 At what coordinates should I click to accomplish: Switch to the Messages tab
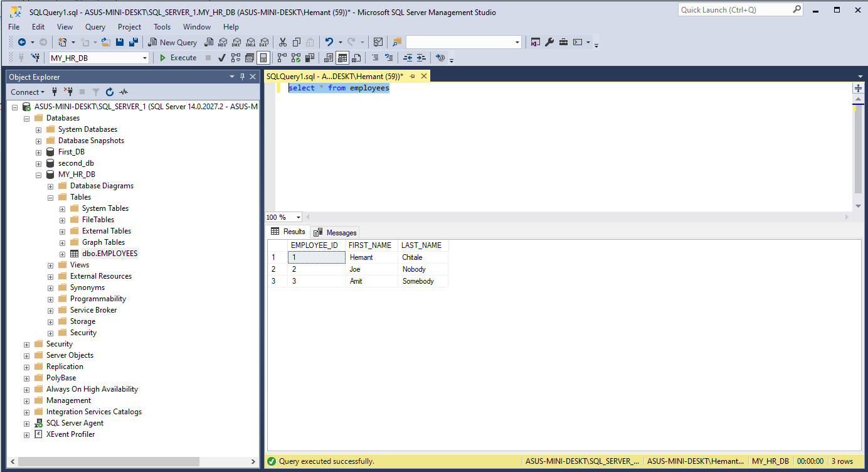(x=336, y=232)
